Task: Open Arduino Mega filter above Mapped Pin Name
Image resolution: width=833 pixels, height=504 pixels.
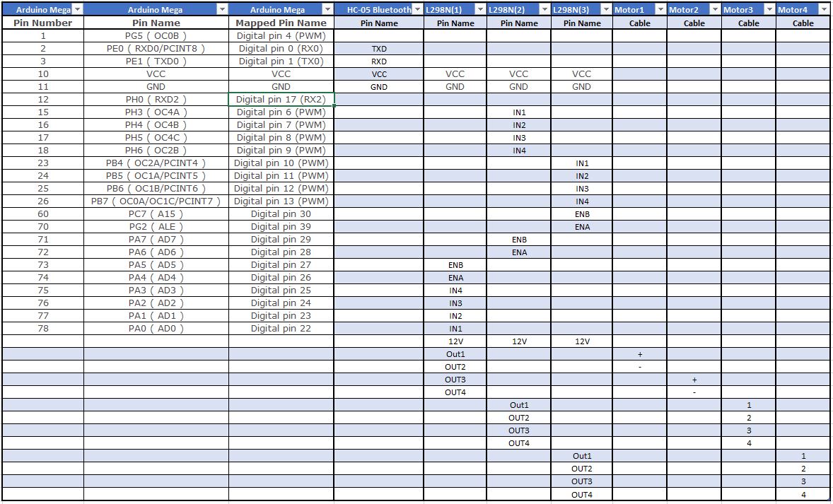Action: [327, 10]
